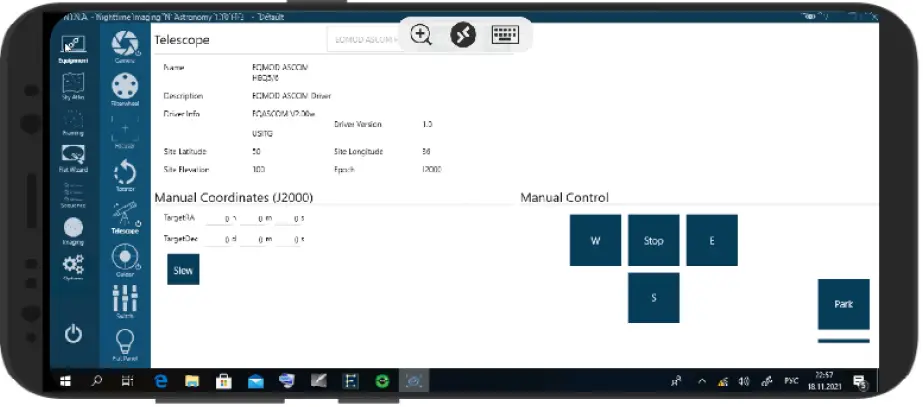This screenshot has width=923, height=407.
Task: Click the green circle taskbar icon
Action: [x=383, y=382]
